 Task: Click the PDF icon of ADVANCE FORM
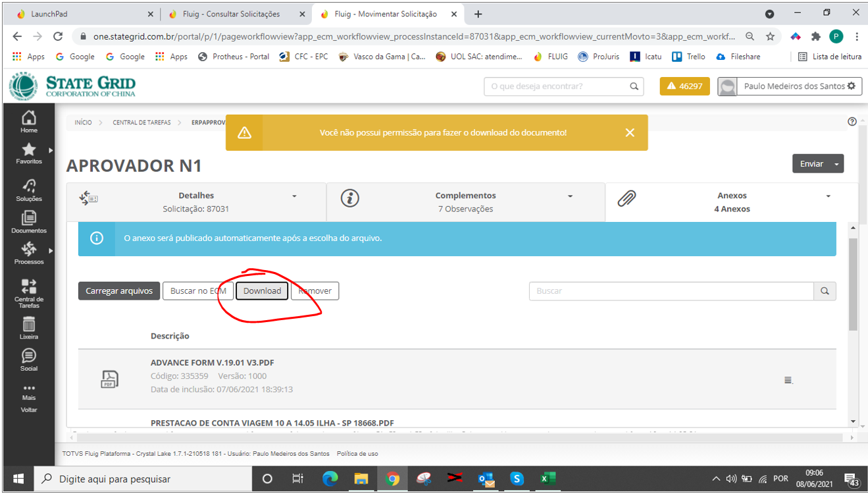click(x=109, y=379)
